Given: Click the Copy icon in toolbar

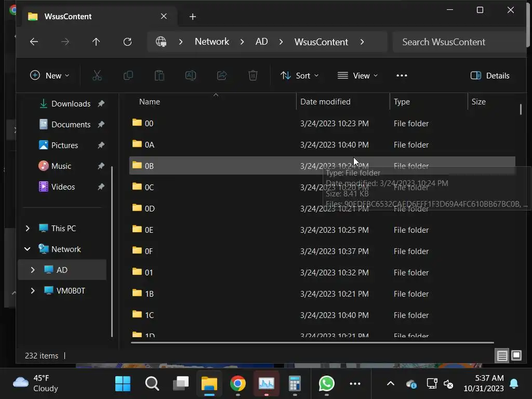Looking at the screenshot, I should click(x=128, y=75).
